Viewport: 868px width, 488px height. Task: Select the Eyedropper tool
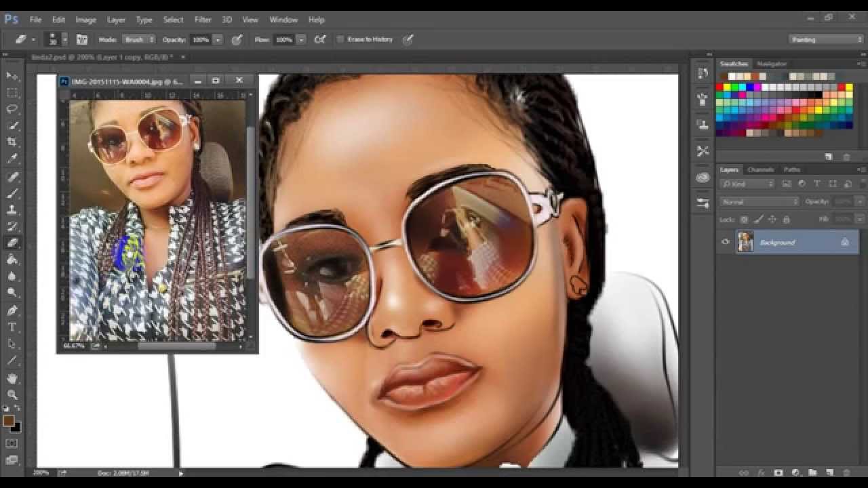[12, 159]
